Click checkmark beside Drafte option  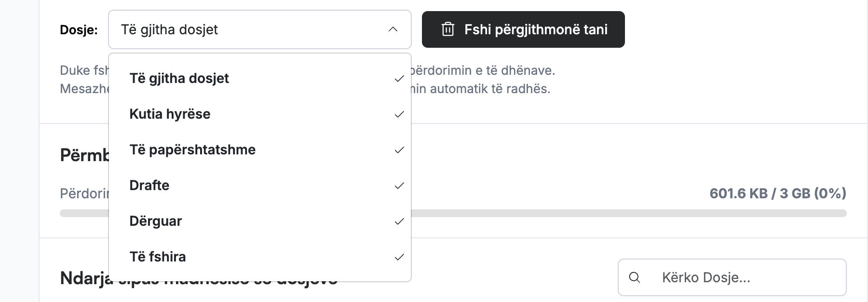(x=399, y=186)
